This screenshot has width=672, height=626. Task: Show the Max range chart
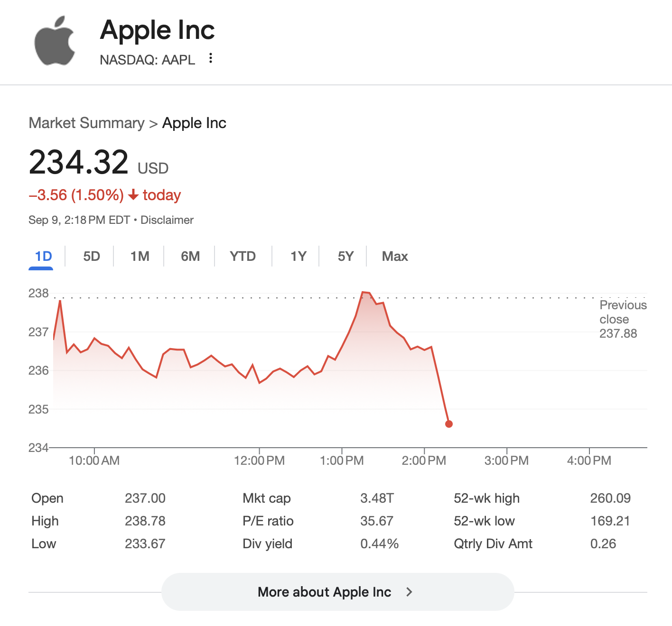pos(395,257)
